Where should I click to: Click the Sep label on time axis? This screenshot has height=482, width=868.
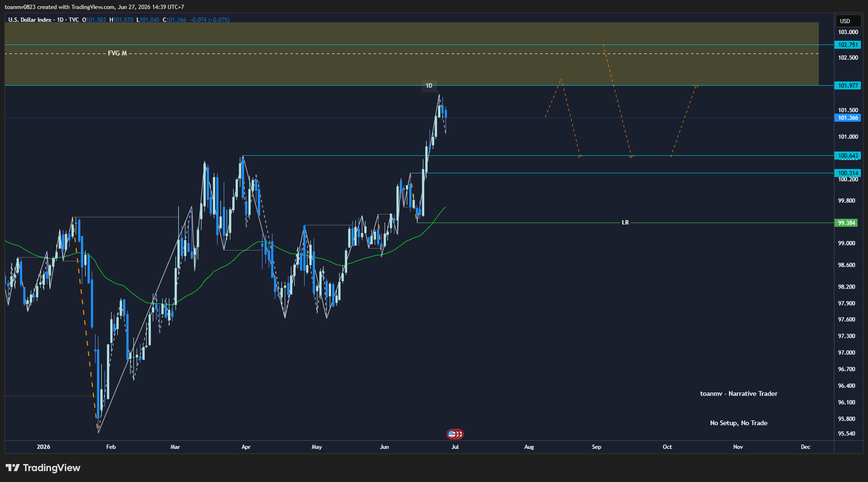click(x=596, y=447)
